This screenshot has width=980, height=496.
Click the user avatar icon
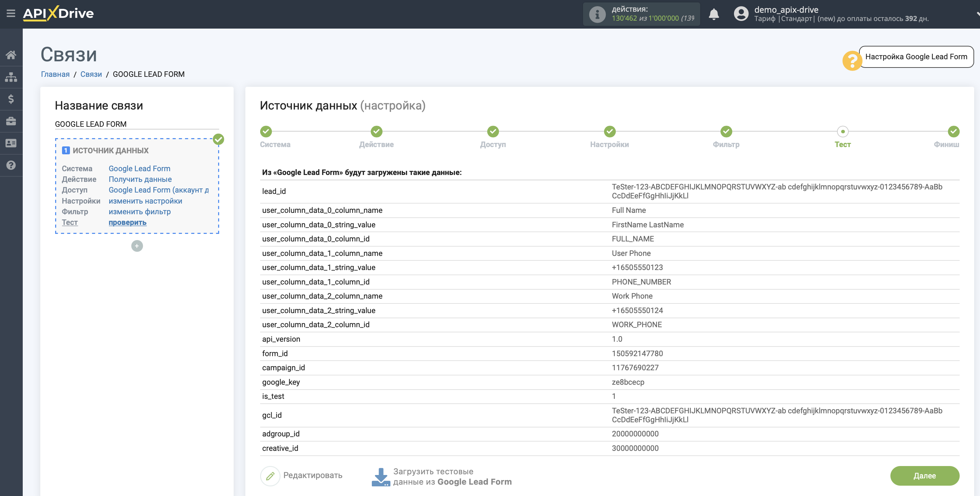[x=741, y=14]
